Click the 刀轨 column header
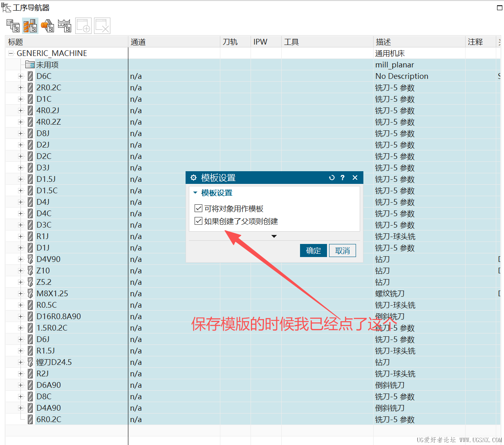 click(x=235, y=42)
